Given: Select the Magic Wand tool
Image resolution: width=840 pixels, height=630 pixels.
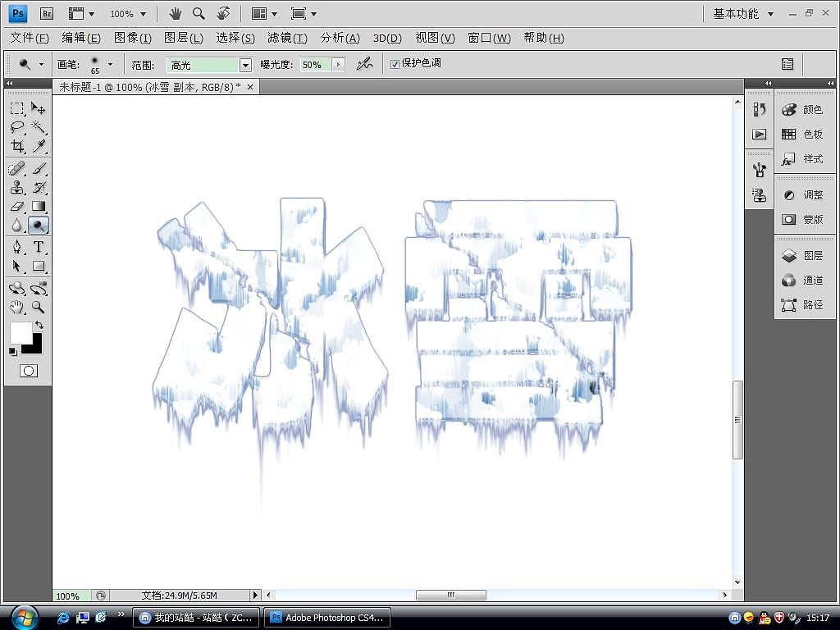Looking at the screenshot, I should 38,127.
